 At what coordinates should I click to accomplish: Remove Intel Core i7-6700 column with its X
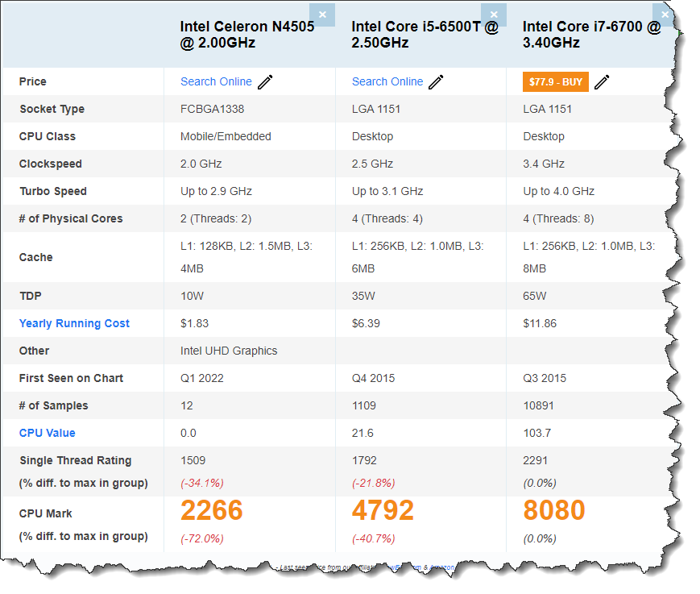click(x=665, y=15)
